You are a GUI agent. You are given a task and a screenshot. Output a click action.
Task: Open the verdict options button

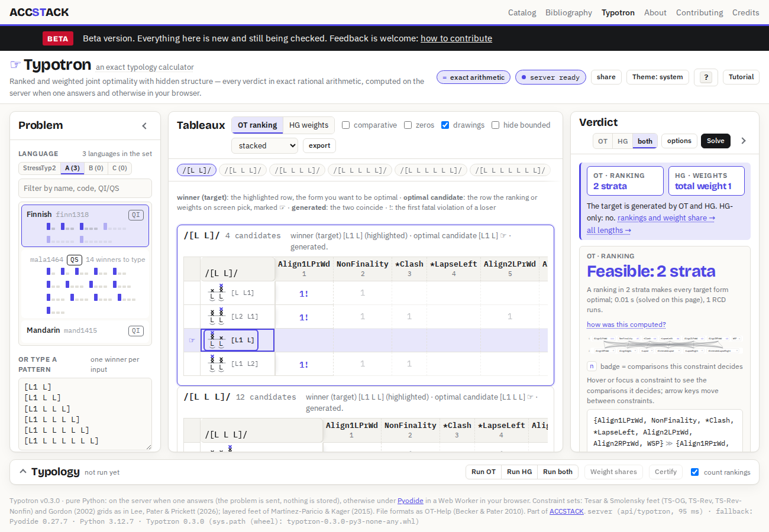pos(679,141)
